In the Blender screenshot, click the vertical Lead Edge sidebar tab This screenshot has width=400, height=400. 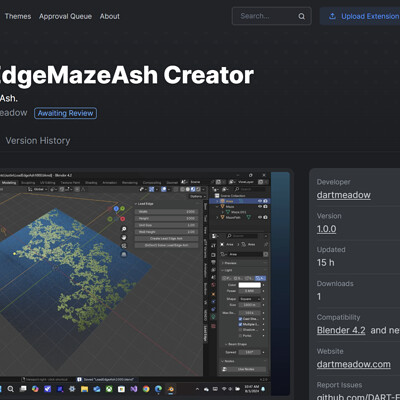tap(205, 334)
